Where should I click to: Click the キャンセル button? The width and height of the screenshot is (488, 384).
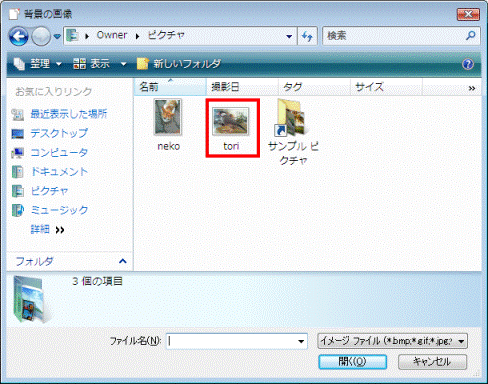click(432, 362)
